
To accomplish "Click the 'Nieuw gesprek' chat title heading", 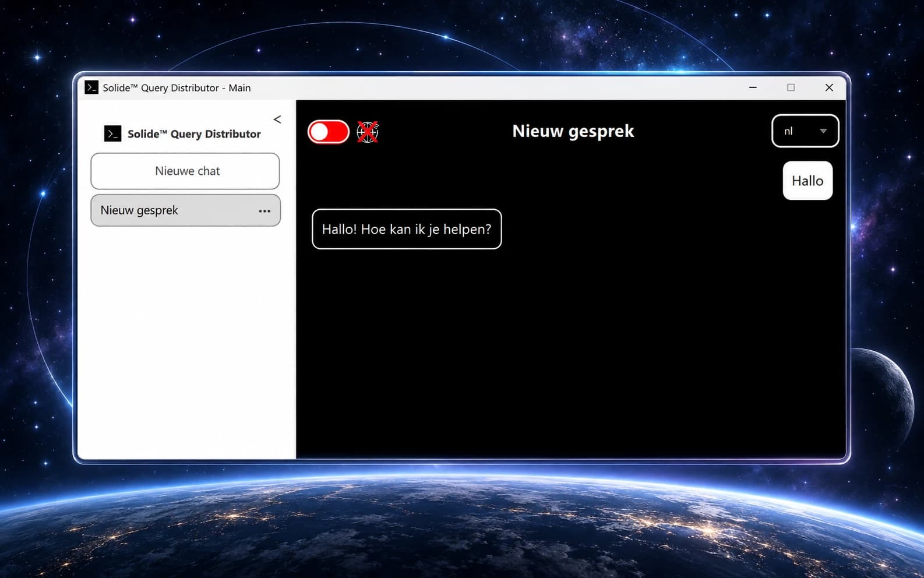I will (573, 131).
